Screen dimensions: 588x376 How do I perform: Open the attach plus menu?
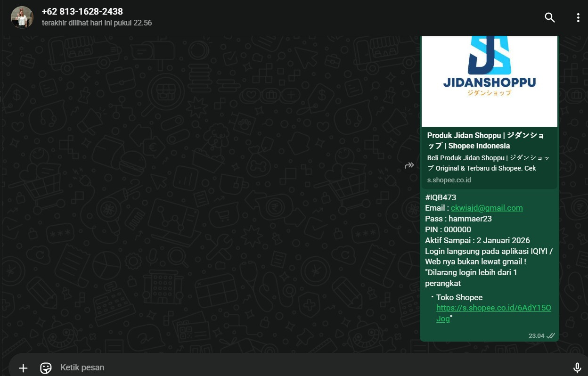pos(23,368)
